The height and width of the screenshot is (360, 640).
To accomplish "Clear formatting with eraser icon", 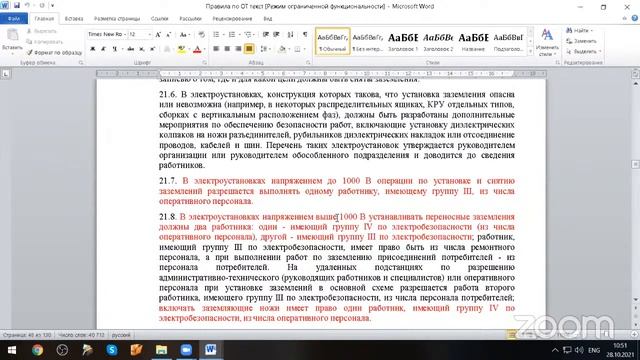I will point(201,35).
